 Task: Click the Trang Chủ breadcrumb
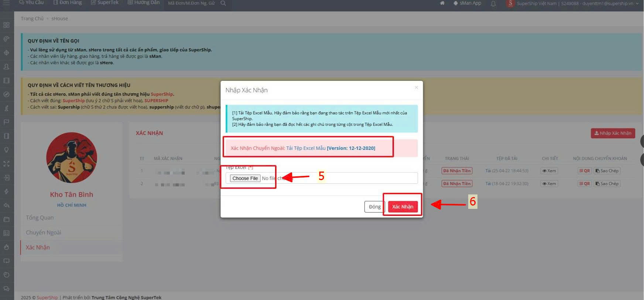click(32, 18)
